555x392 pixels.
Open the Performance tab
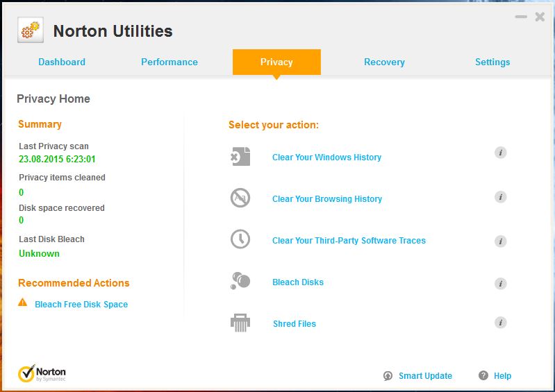click(x=169, y=62)
